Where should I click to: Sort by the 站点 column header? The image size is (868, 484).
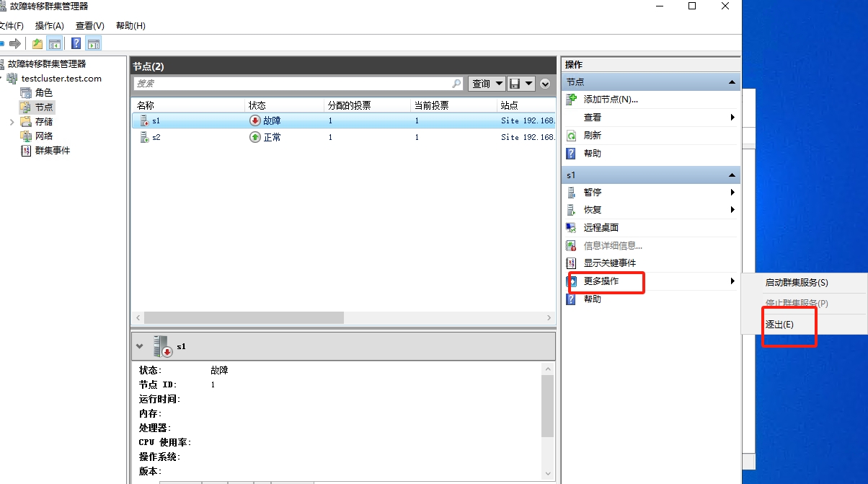click(x=526, y=105)
